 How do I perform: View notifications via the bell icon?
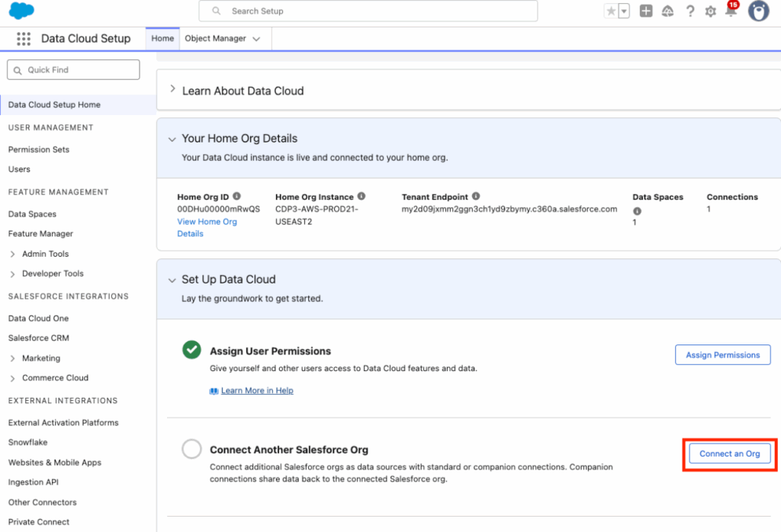[731, 11]
